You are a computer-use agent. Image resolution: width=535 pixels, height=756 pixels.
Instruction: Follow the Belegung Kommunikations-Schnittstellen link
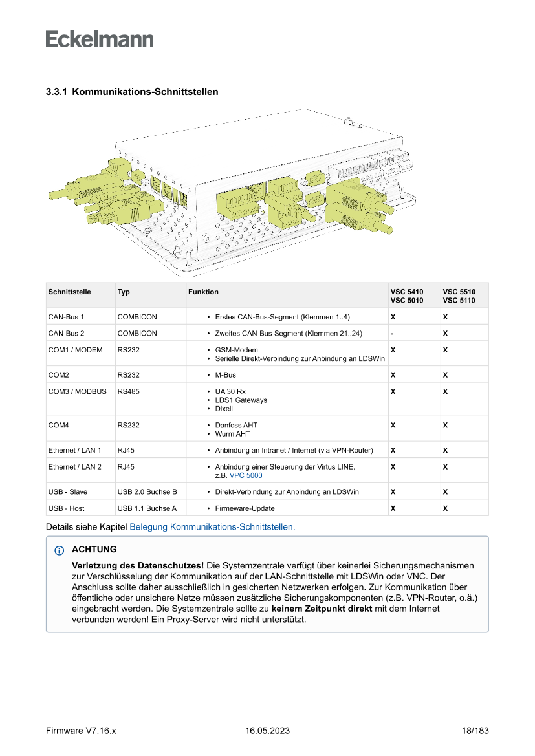(x=212, y=527)
